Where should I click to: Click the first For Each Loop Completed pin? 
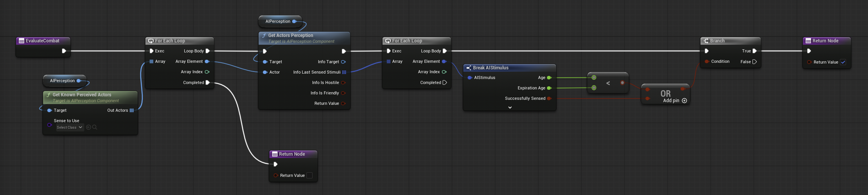[x=208, y=82]
